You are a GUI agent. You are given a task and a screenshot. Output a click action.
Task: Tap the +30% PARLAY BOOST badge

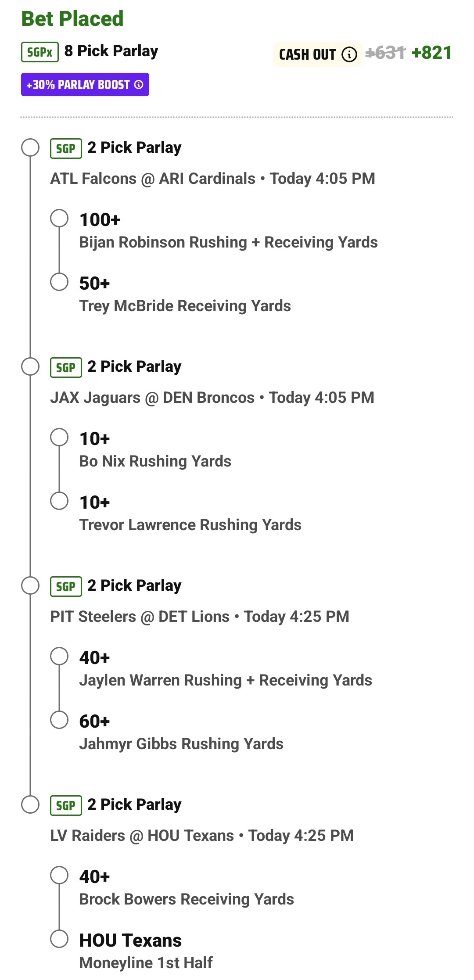pos(85,85)
